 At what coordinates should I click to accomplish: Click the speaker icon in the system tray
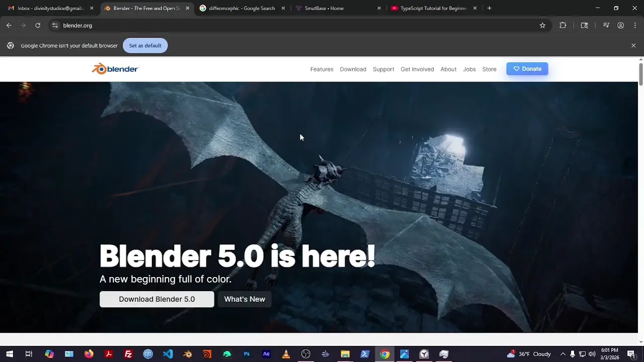coord(591,354)
